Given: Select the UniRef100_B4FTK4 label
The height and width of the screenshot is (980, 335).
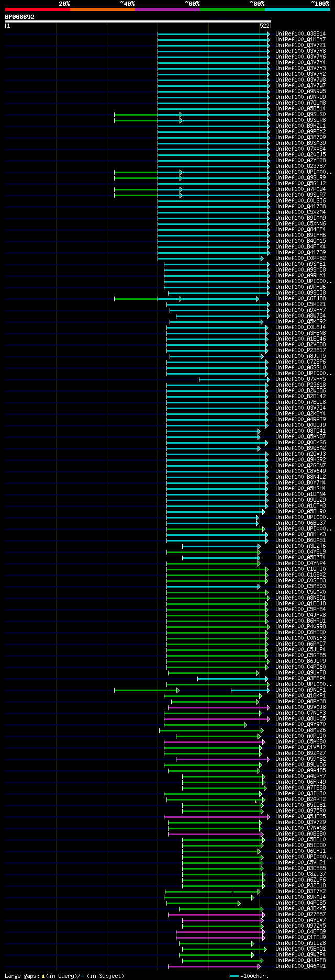Looking at the screenshot, I should tap(300, 247).
